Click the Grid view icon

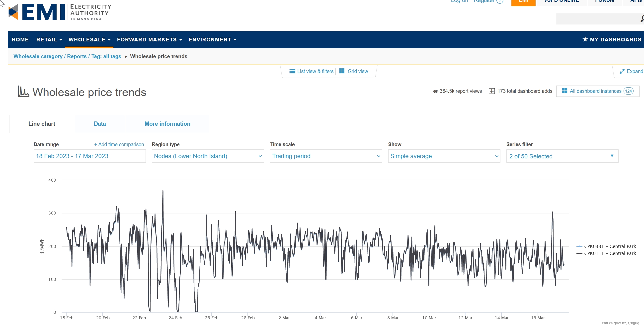pyautogui.click(x=341, y=71)
